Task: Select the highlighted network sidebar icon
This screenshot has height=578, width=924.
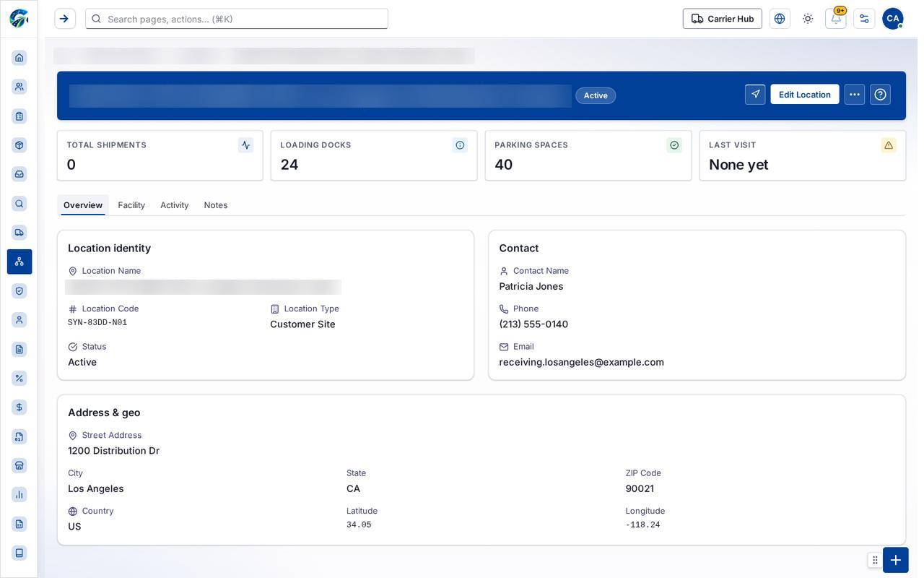Action: click(19, 262)
